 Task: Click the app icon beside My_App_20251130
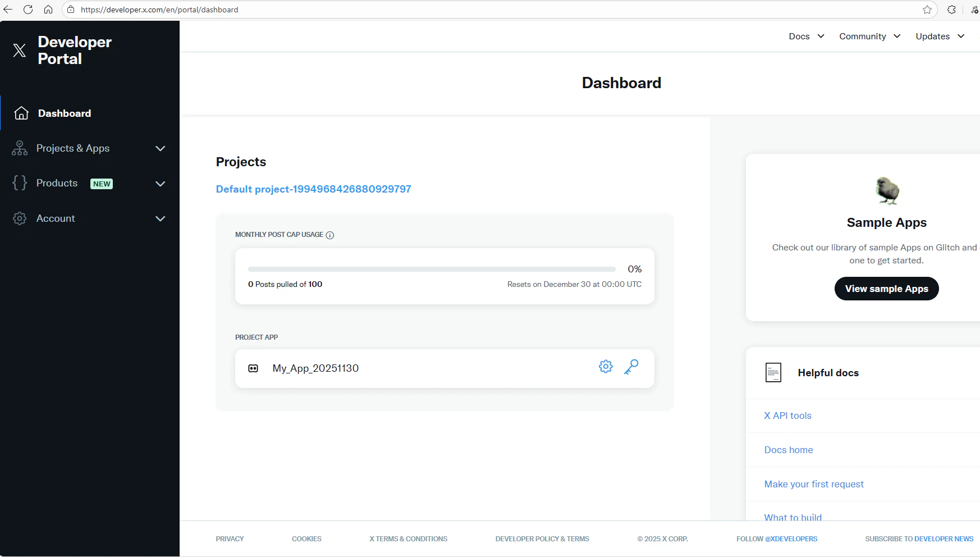click(x=253, y=368)
